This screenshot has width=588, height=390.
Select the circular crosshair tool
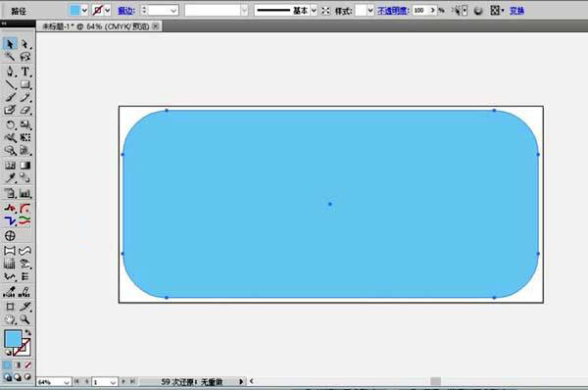click(x=10, y=235)
